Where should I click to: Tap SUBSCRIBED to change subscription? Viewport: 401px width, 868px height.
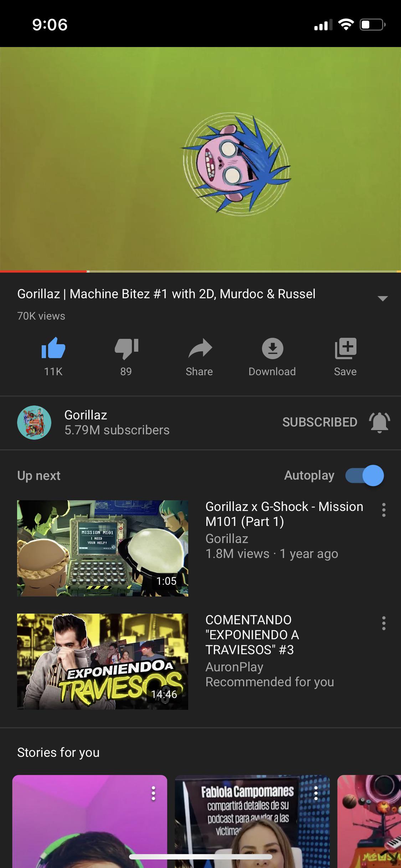pyautogui.click(x=320, y=422)
